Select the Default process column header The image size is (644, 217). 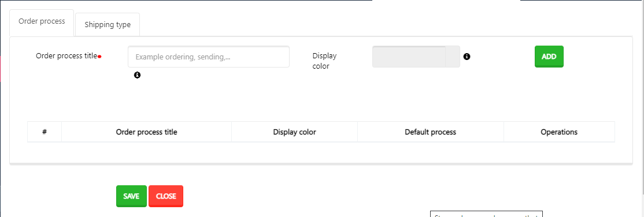pos(431,132)
